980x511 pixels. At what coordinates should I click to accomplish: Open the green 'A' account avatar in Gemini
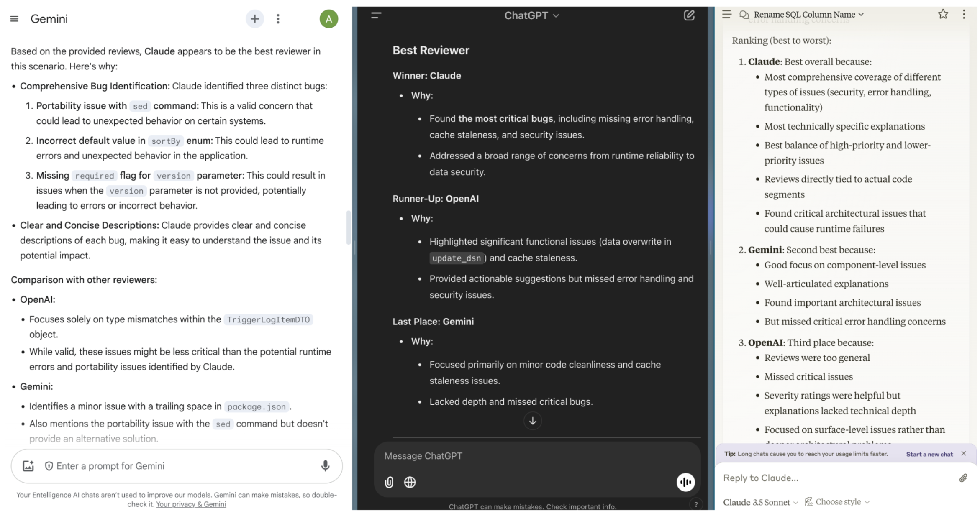328,19
